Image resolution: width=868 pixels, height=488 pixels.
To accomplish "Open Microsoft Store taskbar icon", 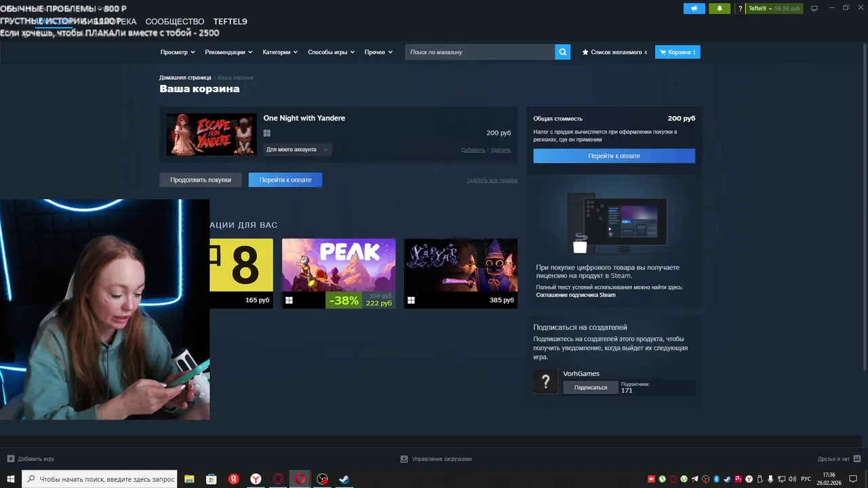I will [x=212, y=479].
